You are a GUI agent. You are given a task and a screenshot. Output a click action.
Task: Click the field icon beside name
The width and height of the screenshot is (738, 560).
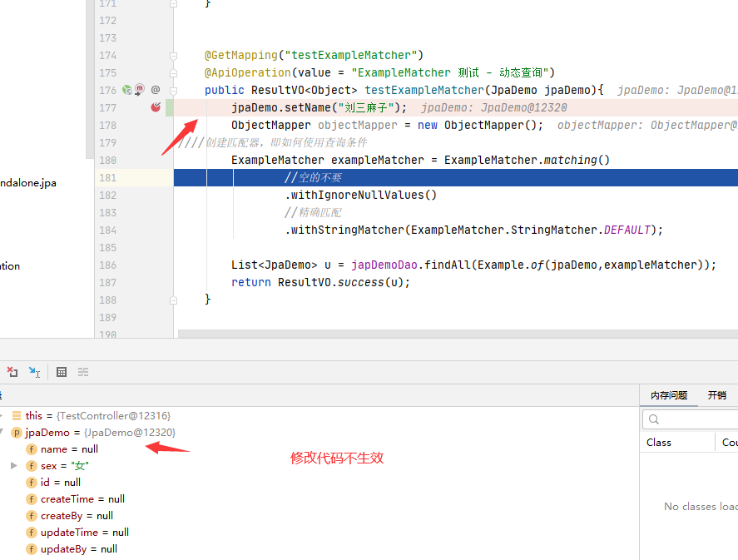pyautogui.click(x=31, y=449)
